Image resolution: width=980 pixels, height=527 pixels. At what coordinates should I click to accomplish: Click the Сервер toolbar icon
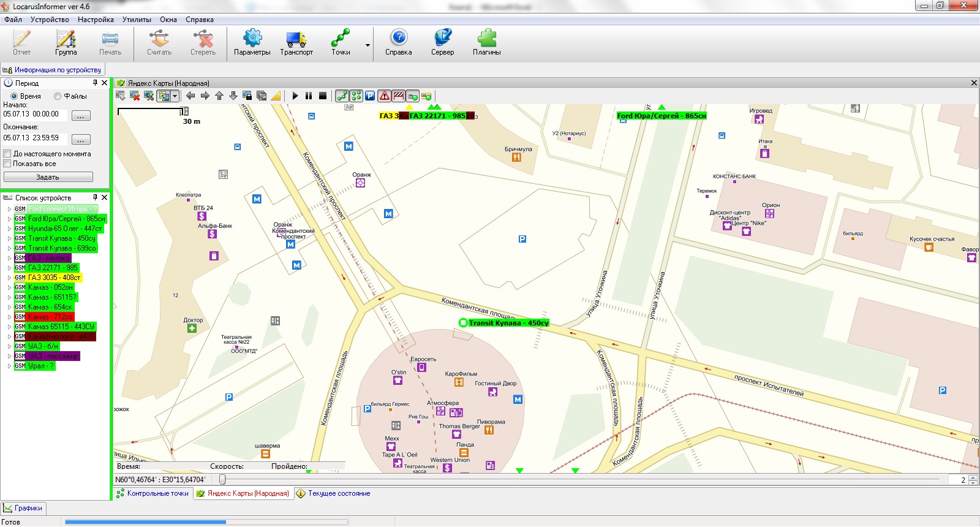(442, 43)
